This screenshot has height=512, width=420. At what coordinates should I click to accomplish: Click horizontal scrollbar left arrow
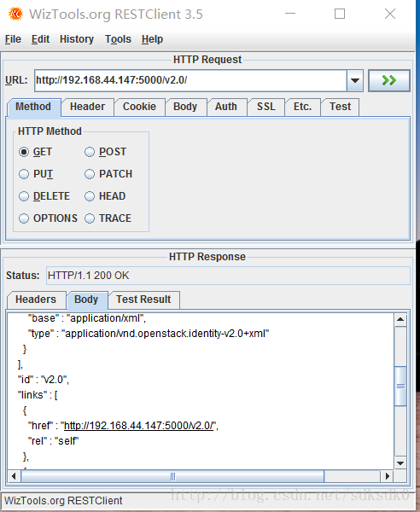coord(14,476)
